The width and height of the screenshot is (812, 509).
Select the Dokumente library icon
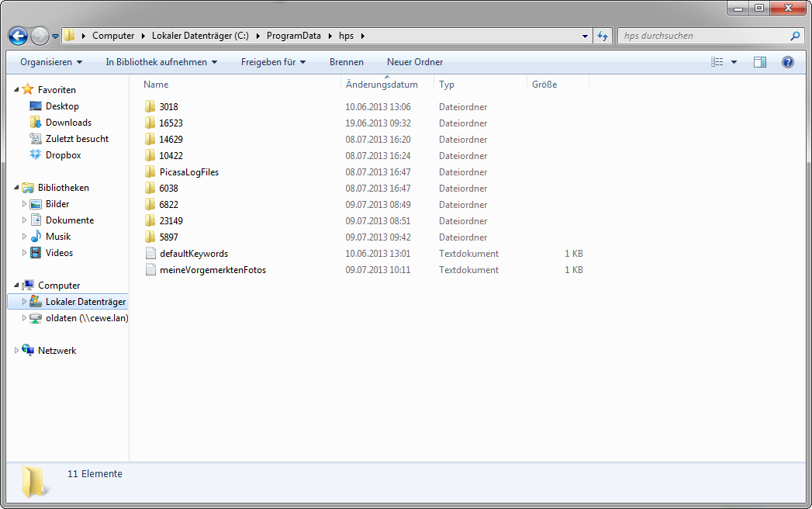(x=36, y=220)
